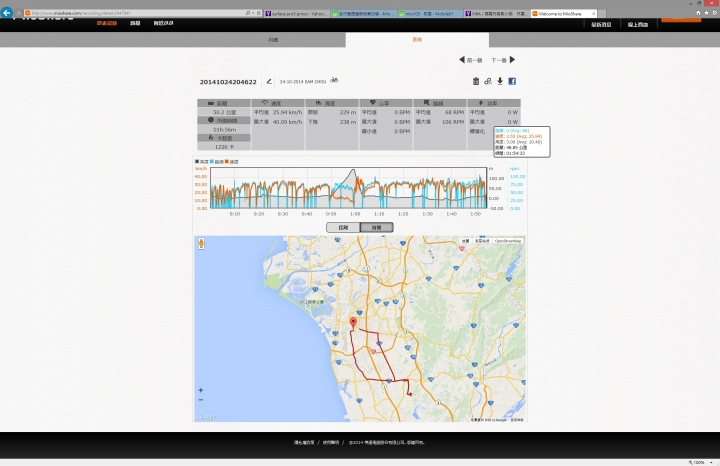720x466 pixels.
Task: Go to next record with right arrow
Action: [x=512, y=60]
